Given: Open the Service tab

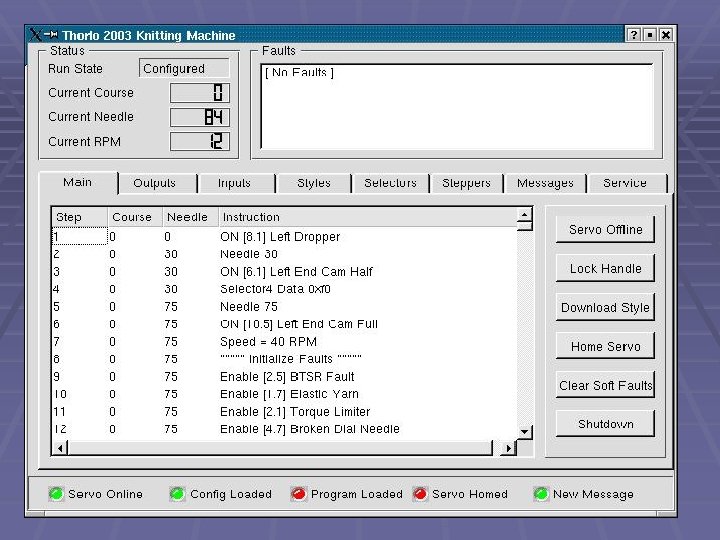Looking at the screenshot, I should click(625, 183).
